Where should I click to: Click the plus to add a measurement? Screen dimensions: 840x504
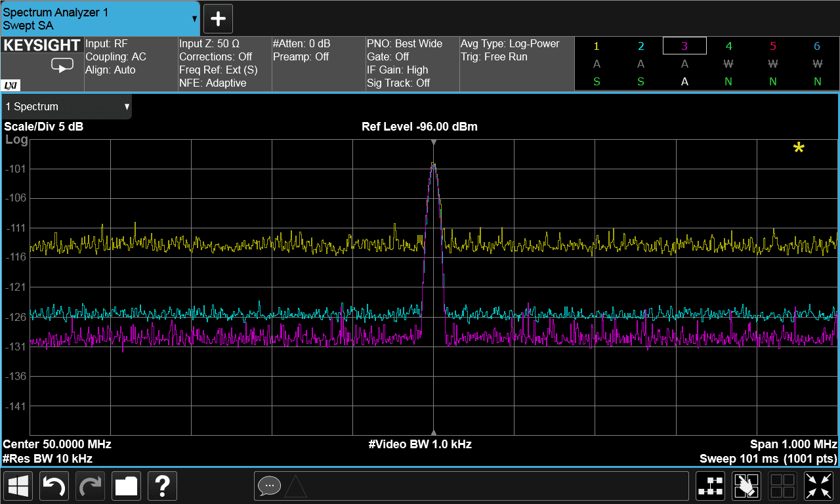click(218, 18)
